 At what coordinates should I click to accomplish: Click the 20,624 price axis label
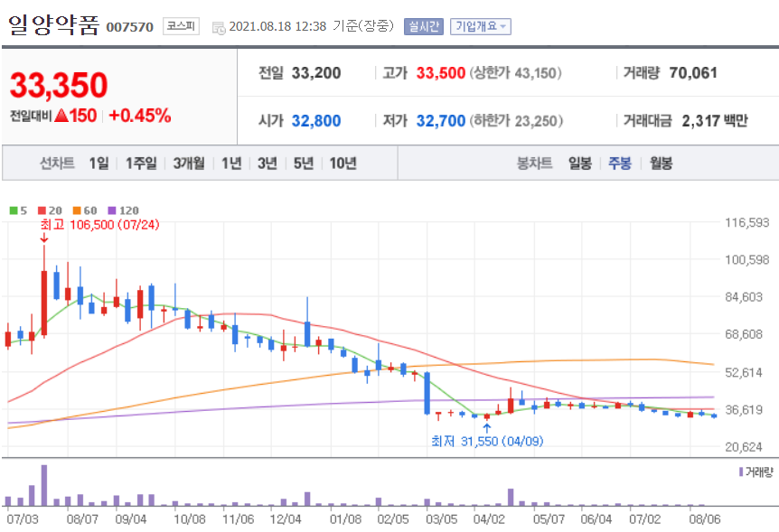[x=743, y=447]
